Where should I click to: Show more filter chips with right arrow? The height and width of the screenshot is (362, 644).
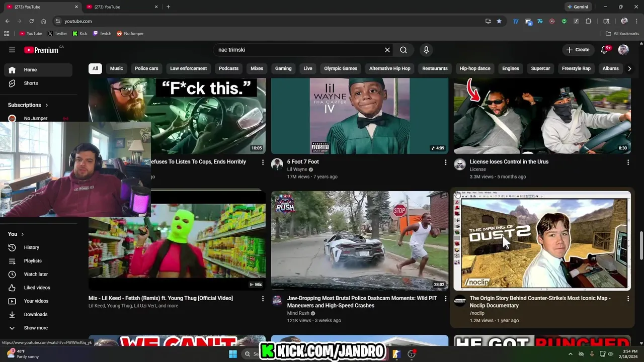[x=629, y=68]
